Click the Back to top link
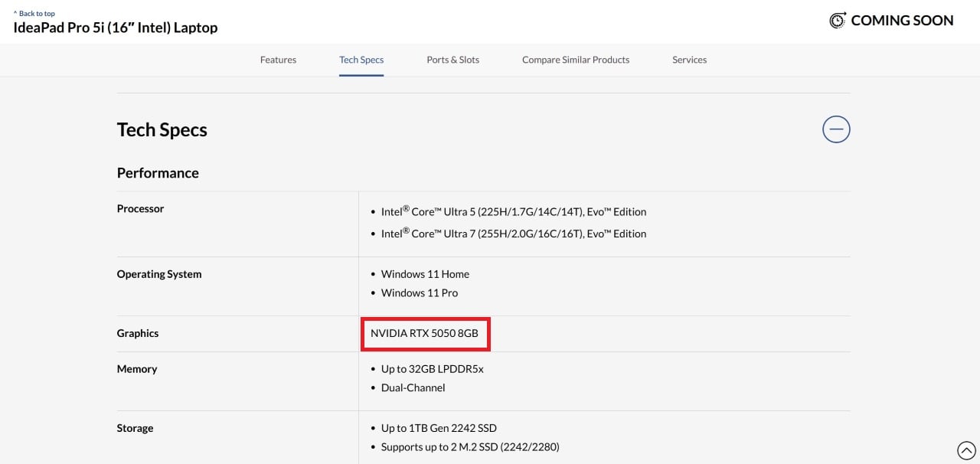The width and height of the screenshot is (980, 464). point(34,13)
